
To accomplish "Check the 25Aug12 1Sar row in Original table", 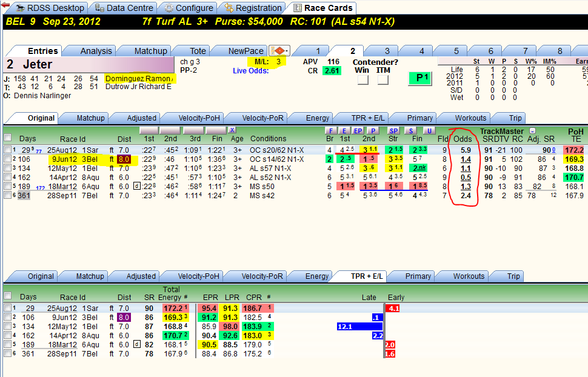I will click(x=7, y=150).
